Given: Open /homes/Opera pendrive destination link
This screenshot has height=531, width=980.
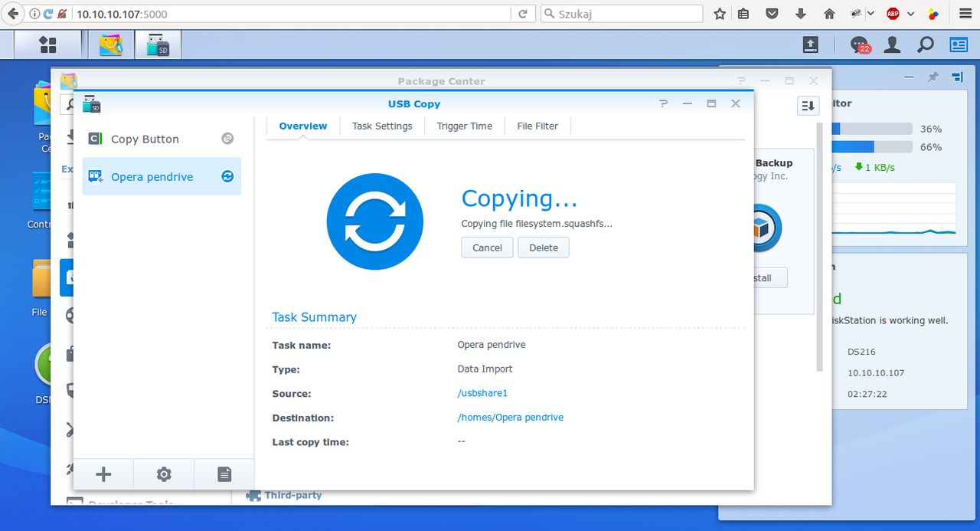Looking at the screenshot, I should click(510, 418).
